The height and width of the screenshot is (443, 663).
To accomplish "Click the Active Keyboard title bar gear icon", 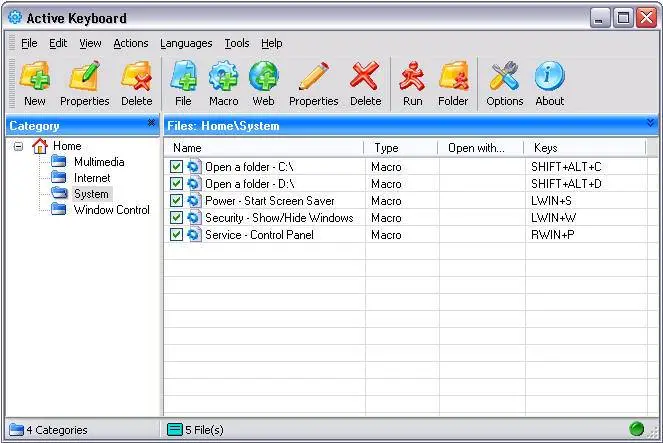I will click(15, 17).
